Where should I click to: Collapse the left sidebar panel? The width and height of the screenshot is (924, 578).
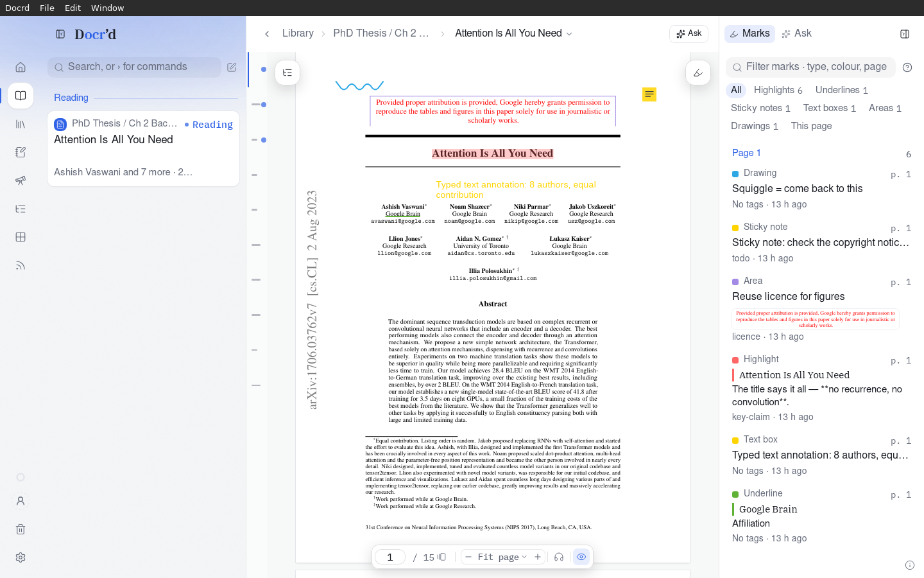click(60, 34)
